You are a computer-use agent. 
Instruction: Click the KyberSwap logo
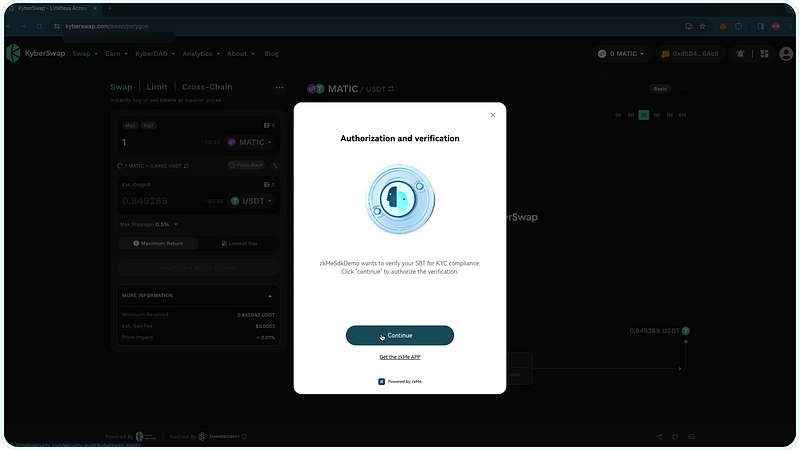tap(36, 53)
